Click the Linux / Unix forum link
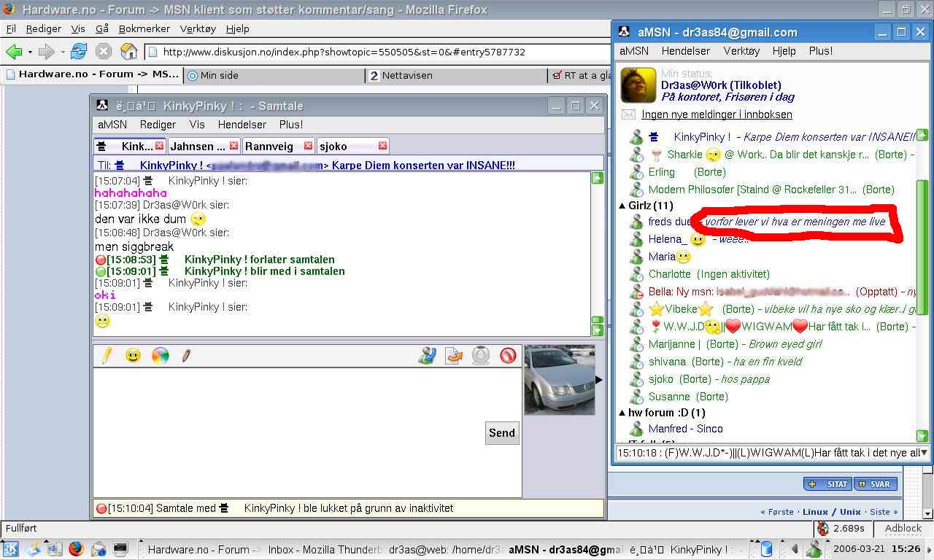The height and width of the screenshot is (560, 934). click(832, 512)
